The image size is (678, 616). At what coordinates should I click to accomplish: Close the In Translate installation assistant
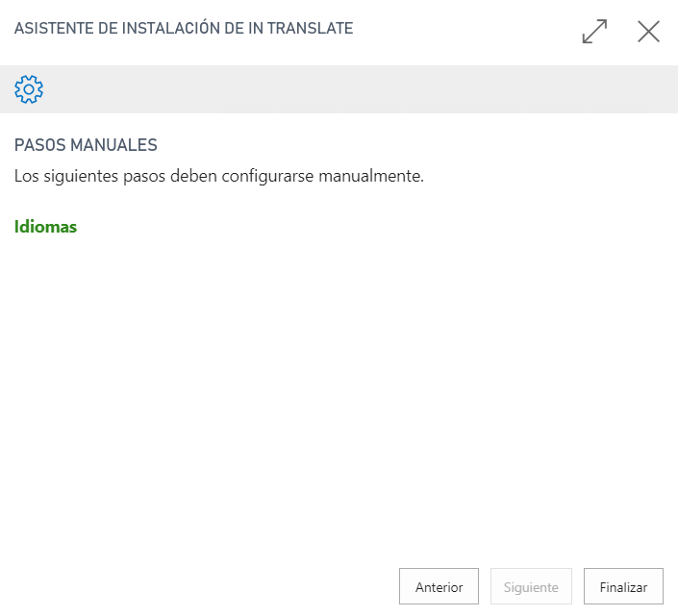click(x=648, y=32)
